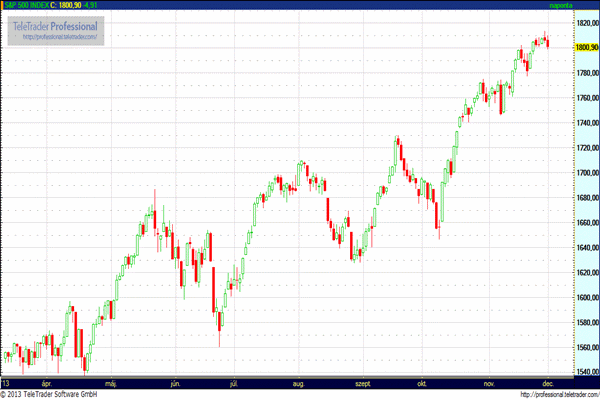Select the 1820,00 price axis label

587,23
